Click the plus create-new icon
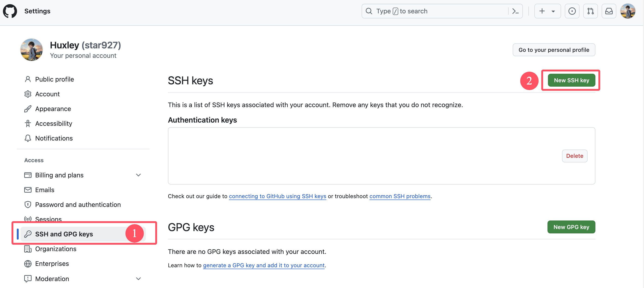The height and width of the screenshot is (288, 644). [542, 11]
